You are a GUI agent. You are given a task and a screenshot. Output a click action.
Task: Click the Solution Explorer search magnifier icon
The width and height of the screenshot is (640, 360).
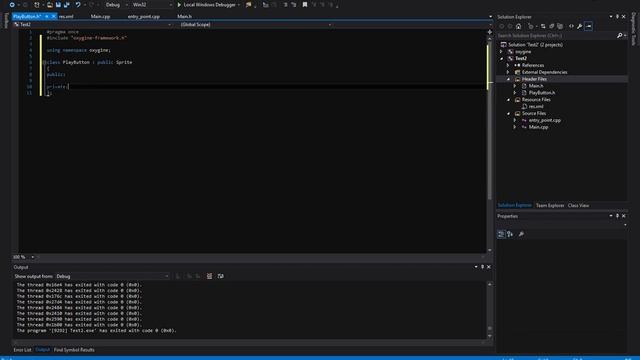click(x=620, y=36)
